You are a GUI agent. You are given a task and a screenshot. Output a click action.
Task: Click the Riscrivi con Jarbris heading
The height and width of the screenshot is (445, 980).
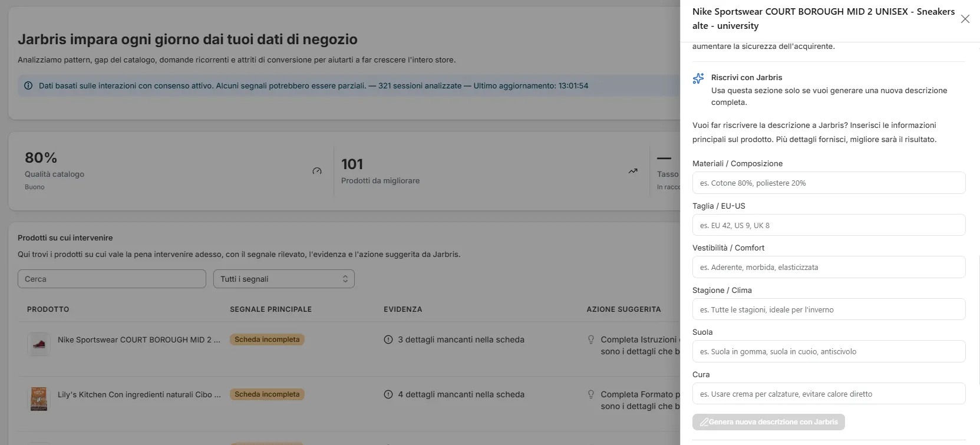747,78
